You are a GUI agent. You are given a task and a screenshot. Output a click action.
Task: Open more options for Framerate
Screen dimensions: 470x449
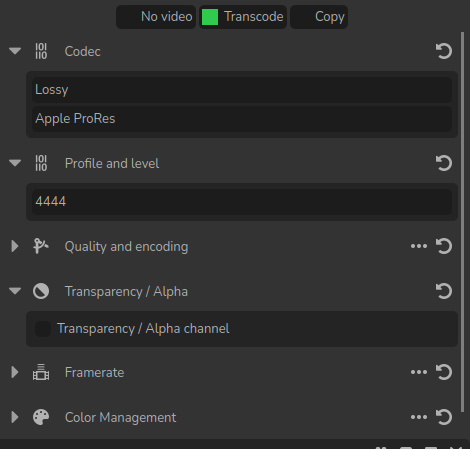419,372
